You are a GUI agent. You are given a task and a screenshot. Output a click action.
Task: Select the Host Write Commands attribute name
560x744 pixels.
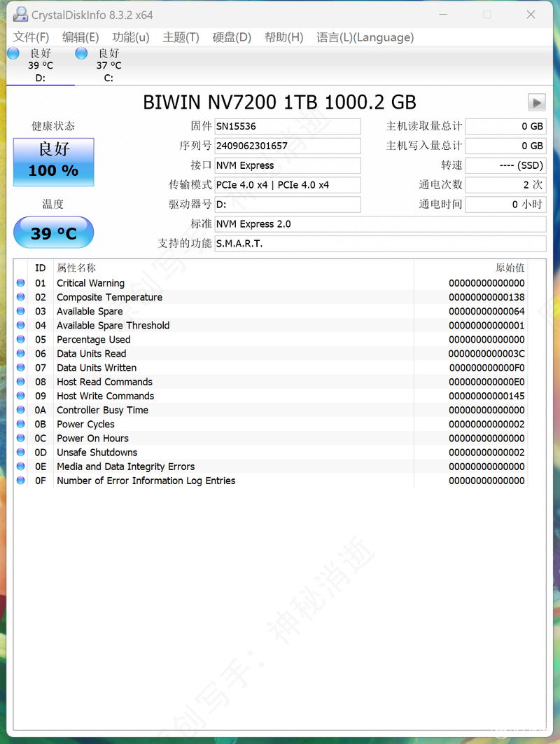(x=105, y=396)
